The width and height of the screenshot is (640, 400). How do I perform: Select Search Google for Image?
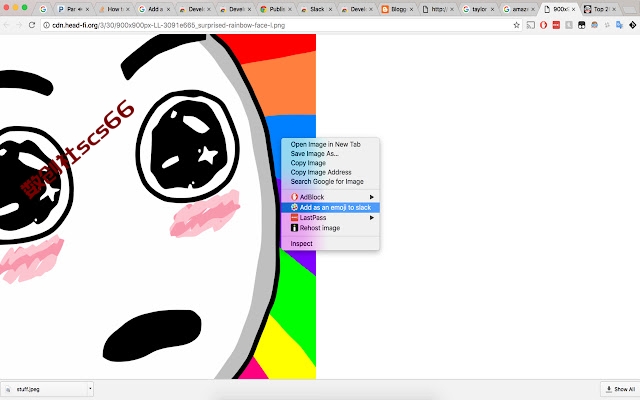(327, 182)
